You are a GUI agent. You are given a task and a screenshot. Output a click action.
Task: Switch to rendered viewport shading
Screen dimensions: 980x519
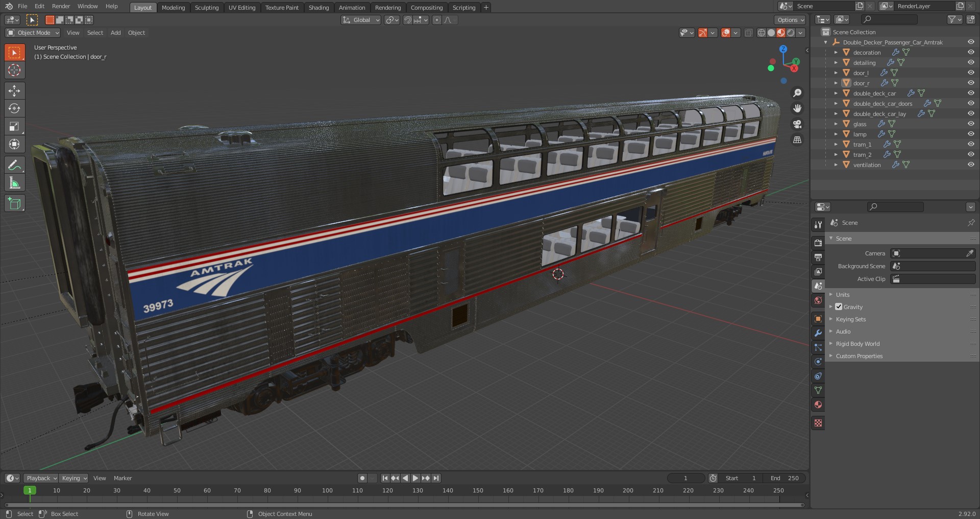pos(791,33)
